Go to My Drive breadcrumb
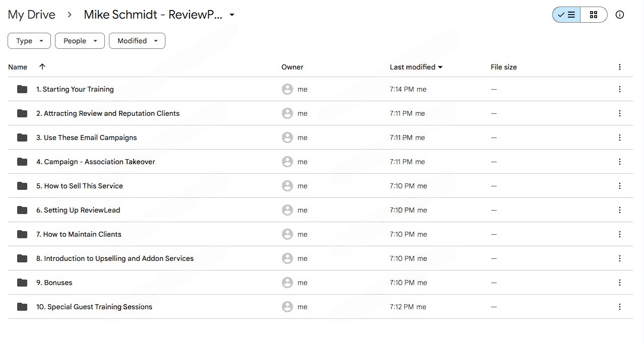 tap(31, 15)
